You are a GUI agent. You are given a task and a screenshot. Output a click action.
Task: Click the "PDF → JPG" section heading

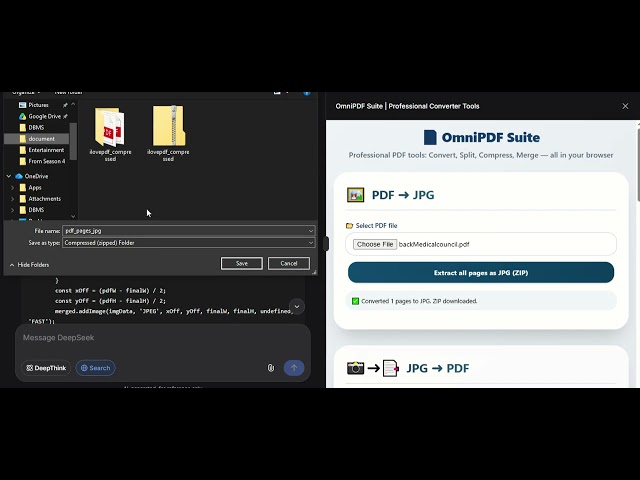click(403, 195)
